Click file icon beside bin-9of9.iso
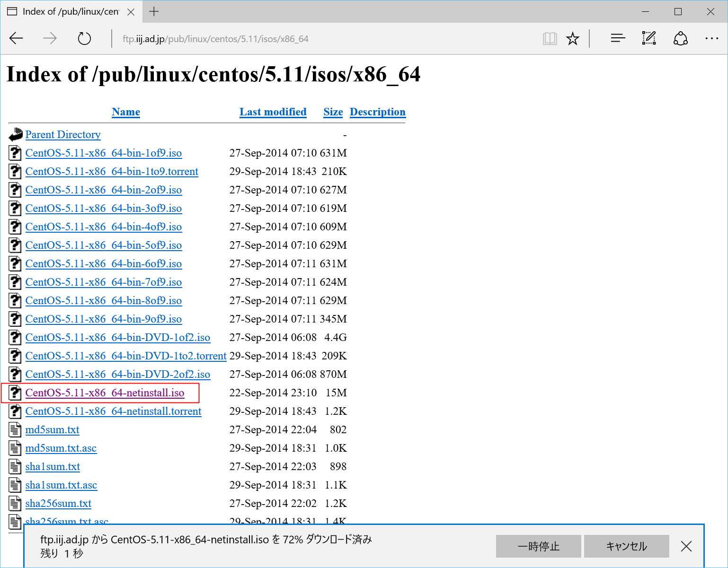This screenshot has height=568, width=728. tap(15, 319)
